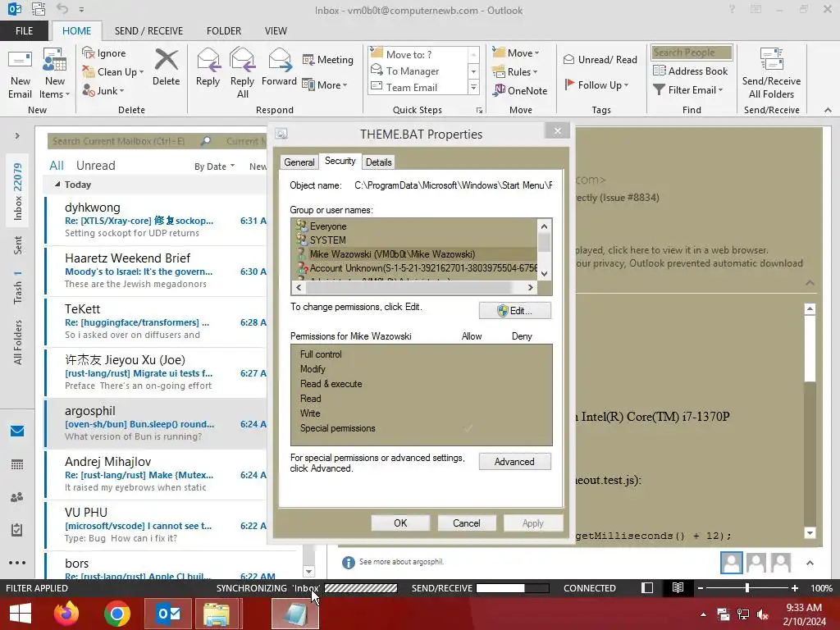Switch to Mail view in navigation bar
The width and height of the screenshot is (840, 630).
[17, 431]
